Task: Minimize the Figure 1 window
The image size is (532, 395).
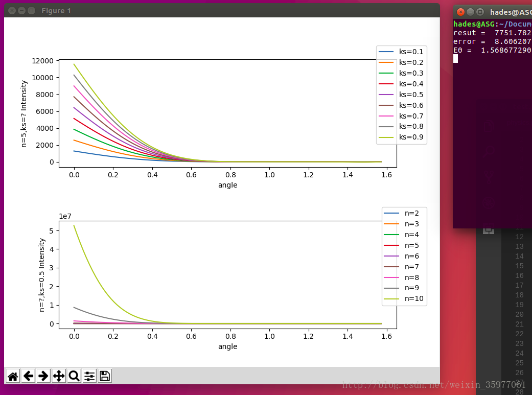Action: (21, 11)
